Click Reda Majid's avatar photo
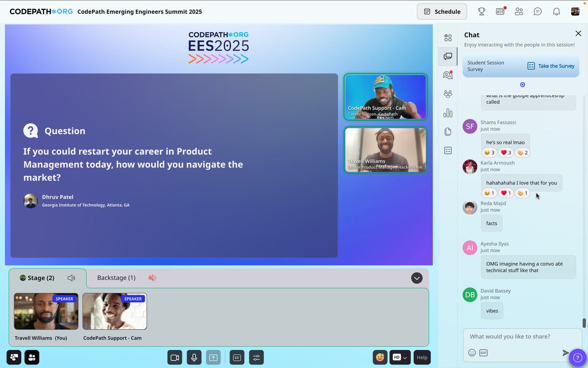 (x=470, y=207)
